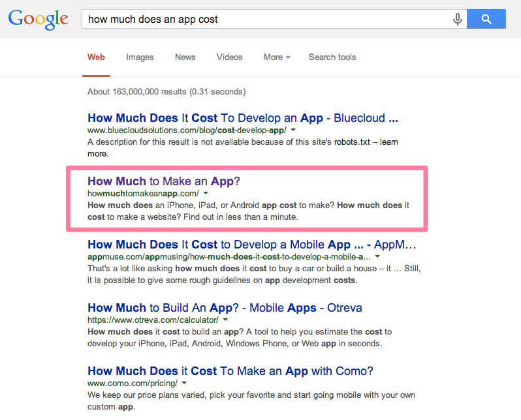The image size is (521, 420).
Task: Click the blue magnifier search button
Action: (486, 19)
